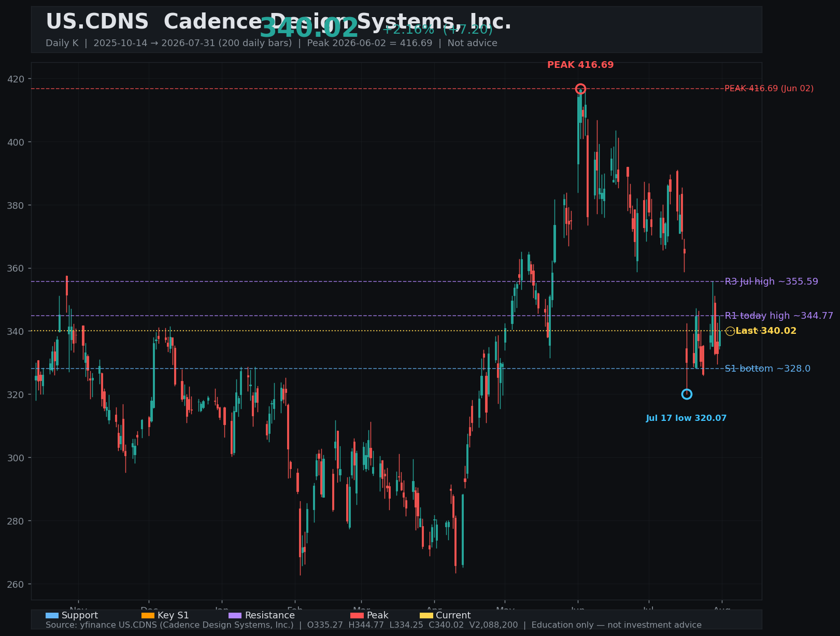This screenshot has width=840, height=636.
Task: Click the "R1 today high ~344.77" label
Action: [x=779, y=316]
